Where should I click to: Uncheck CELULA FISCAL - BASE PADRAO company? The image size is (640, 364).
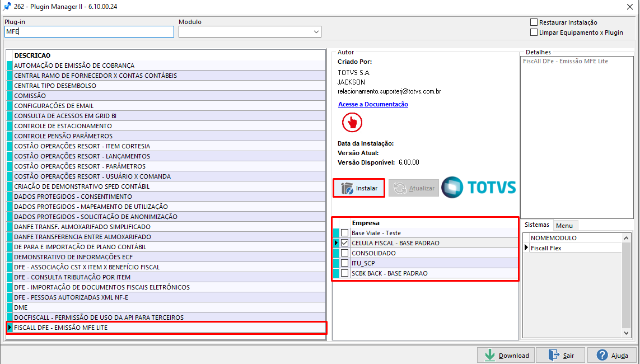coord(345,243)
